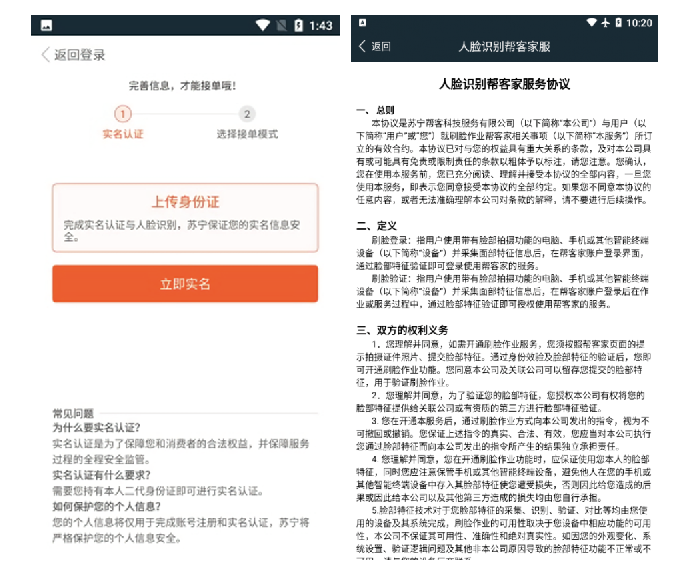This screenshot has width=693, height=575.
Task: Tap the header title 人脸识别帮客家服
Action: (504, 46)
